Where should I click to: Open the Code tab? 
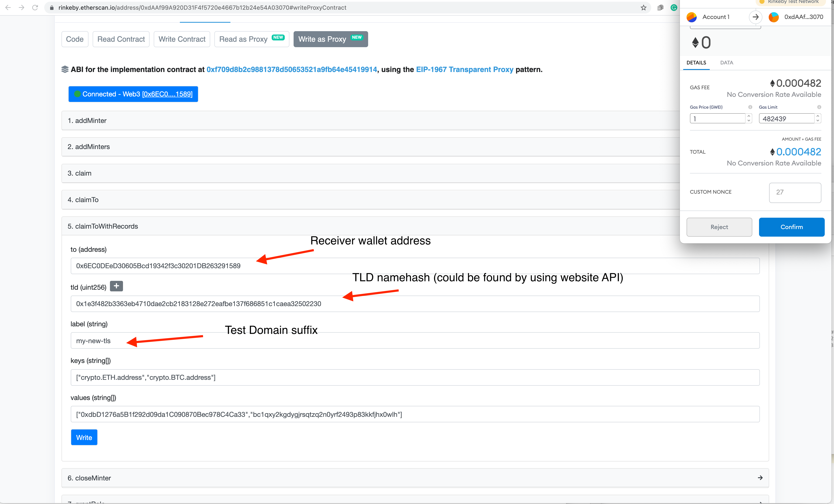75,39
